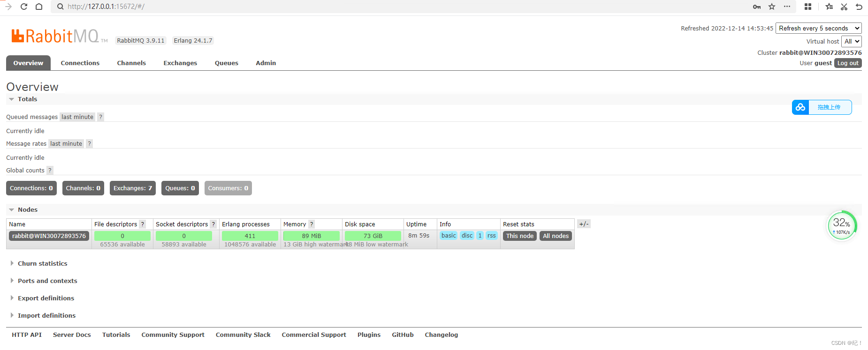Click the Consumers: 0 count button
This screenshot has height=350, width=868.
[x=228, y=188]
